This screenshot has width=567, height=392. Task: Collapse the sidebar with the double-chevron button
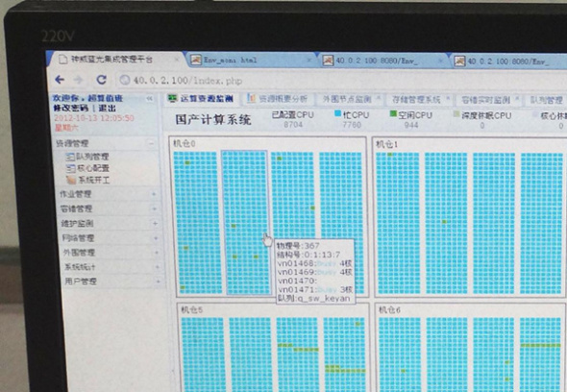point(149,98)
